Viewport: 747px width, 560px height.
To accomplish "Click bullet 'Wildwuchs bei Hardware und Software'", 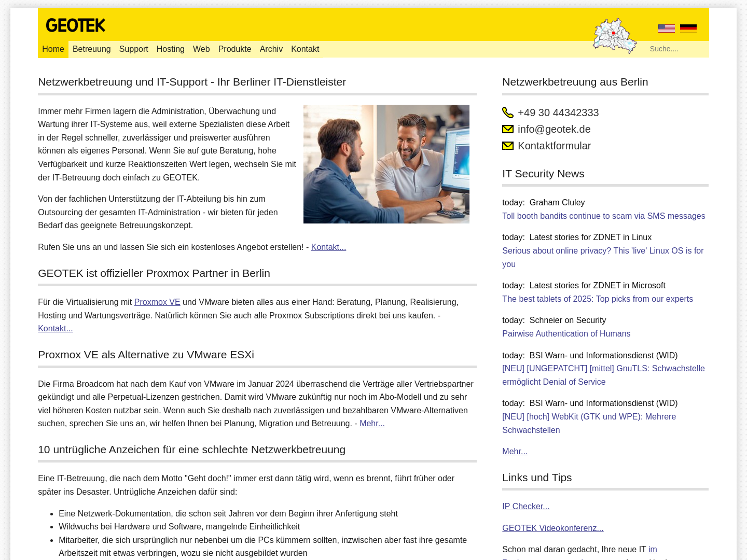I will click(179, 527).
